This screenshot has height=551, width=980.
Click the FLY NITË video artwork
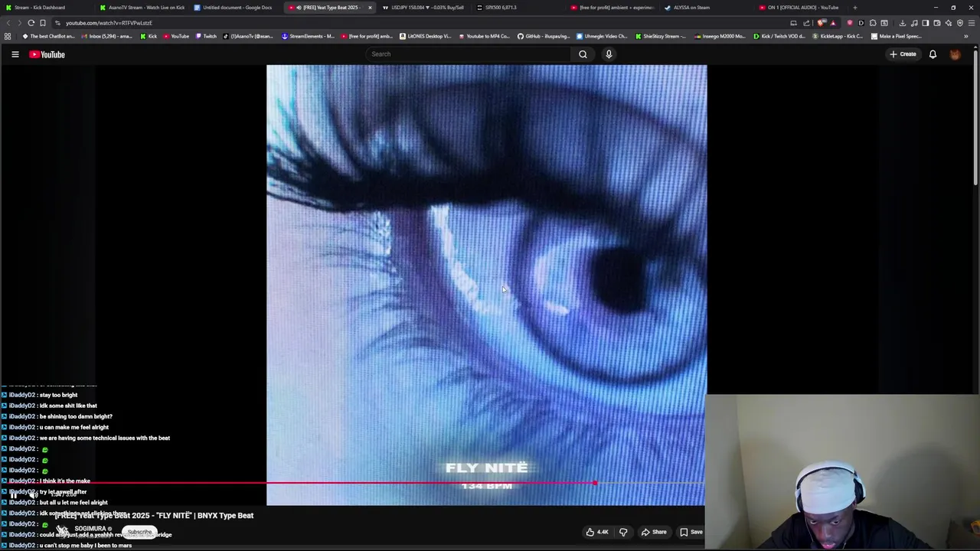[486, 285]
